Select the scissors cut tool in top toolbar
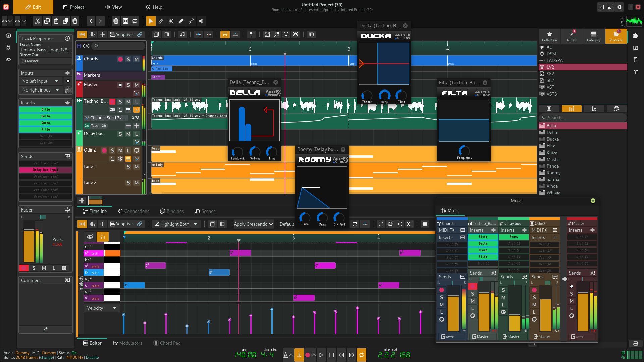 pos(171,21)
